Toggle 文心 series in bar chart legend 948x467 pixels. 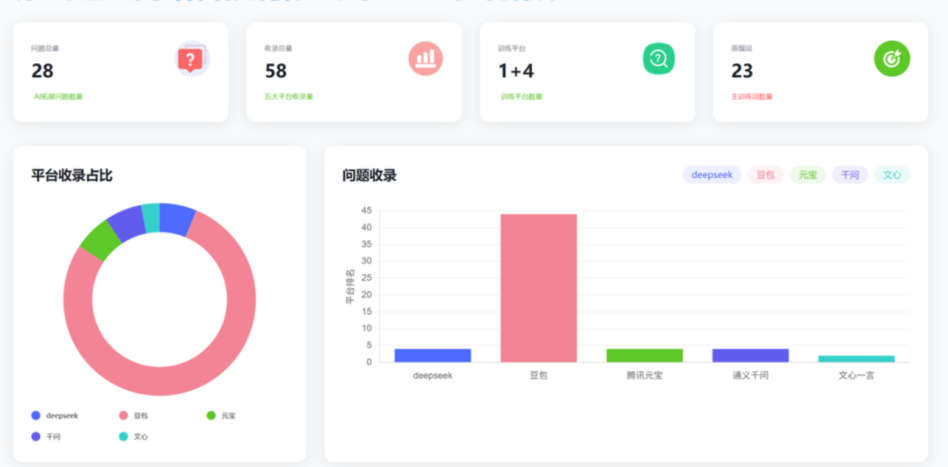point(892,175)
